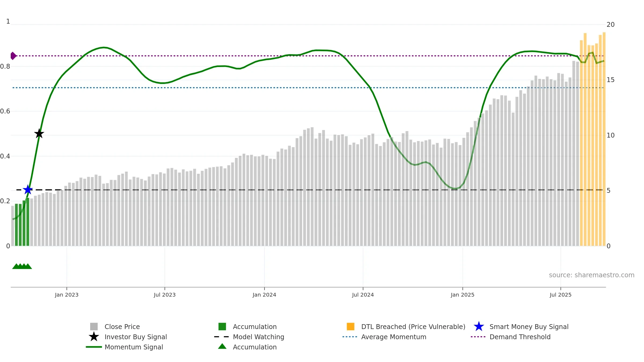The image size is (644, 362).
Task: Toggle DTL Breached (Price Vulnerable) legend label
Action: 413,327
